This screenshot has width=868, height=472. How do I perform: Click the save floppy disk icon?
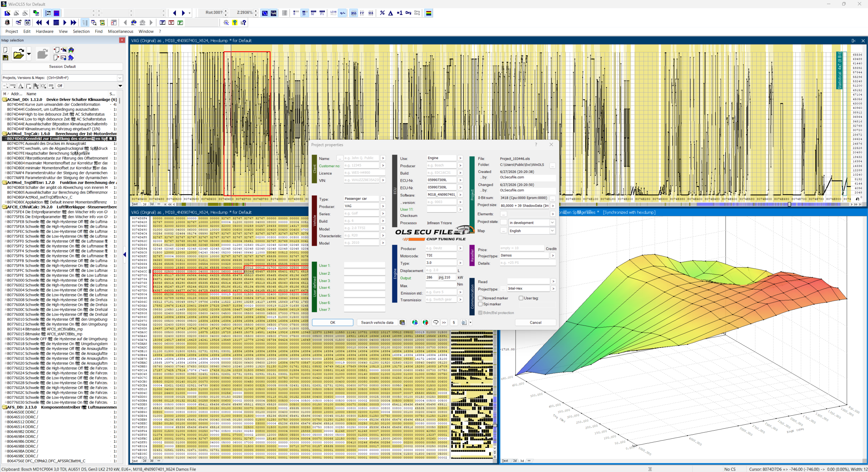coord(5,58)
